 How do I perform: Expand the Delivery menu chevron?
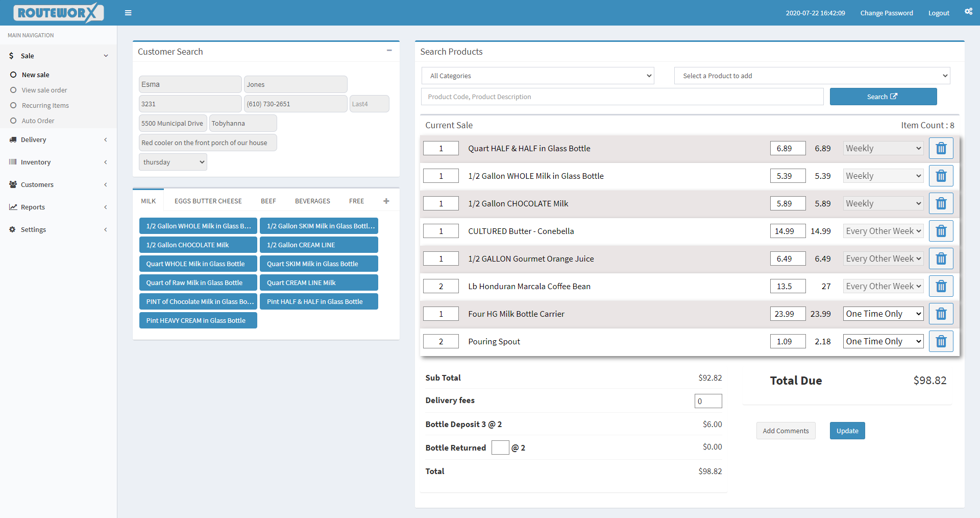point(106,139)
